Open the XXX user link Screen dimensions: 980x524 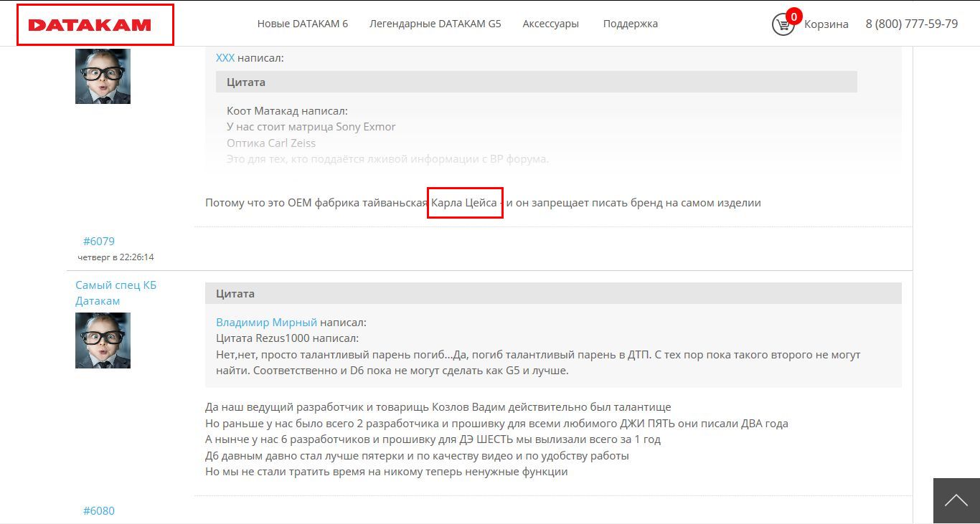(x=225, y=58)
